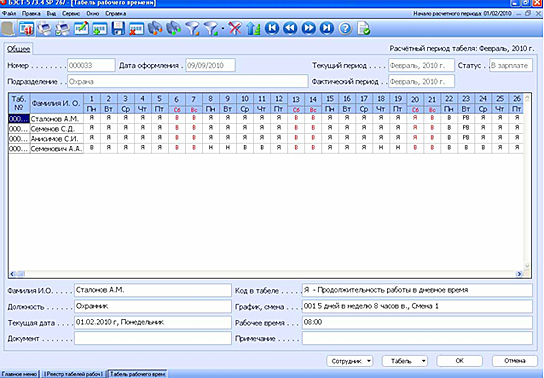Click the binoculars icon with green dot

(173, 28)
